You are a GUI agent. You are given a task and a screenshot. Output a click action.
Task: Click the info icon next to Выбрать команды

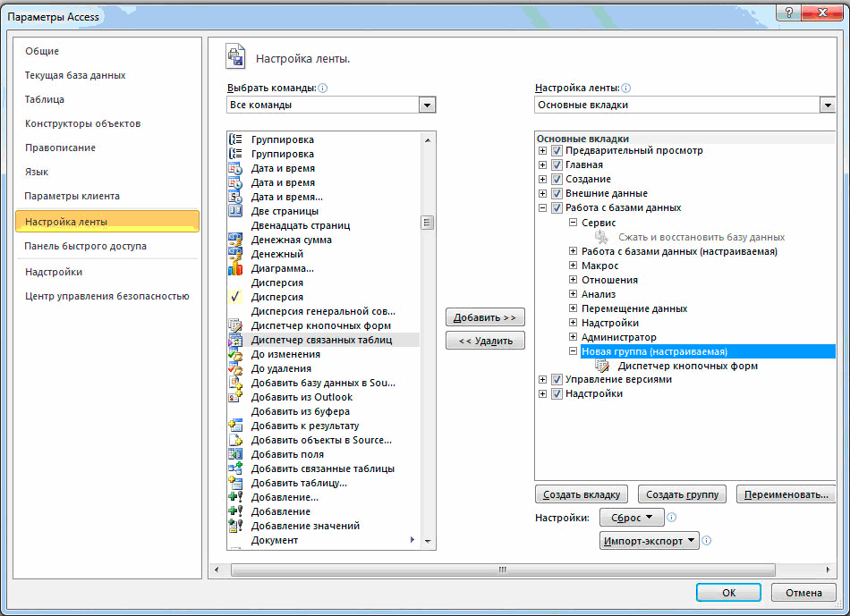322,88
